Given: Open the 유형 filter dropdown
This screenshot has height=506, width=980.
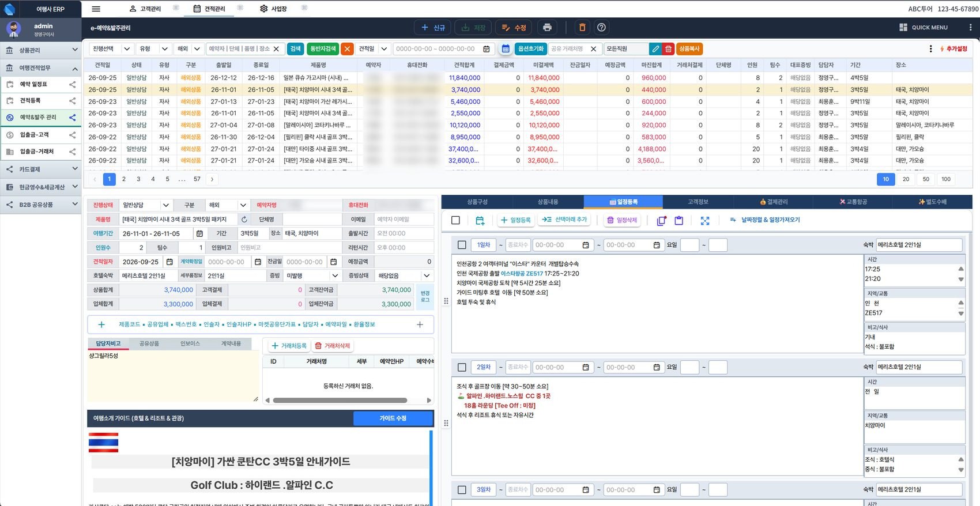Looking at the screenshot, I should (x=154, y=49).
